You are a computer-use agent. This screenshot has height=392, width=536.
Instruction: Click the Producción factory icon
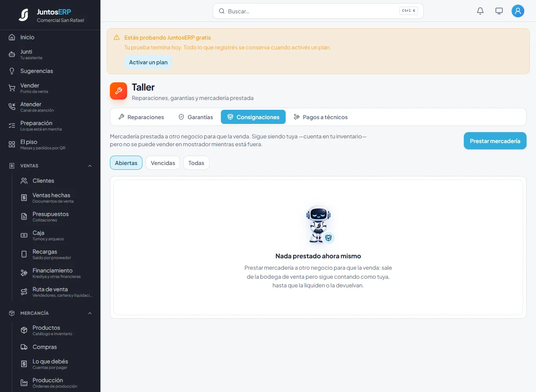[24, 383]
